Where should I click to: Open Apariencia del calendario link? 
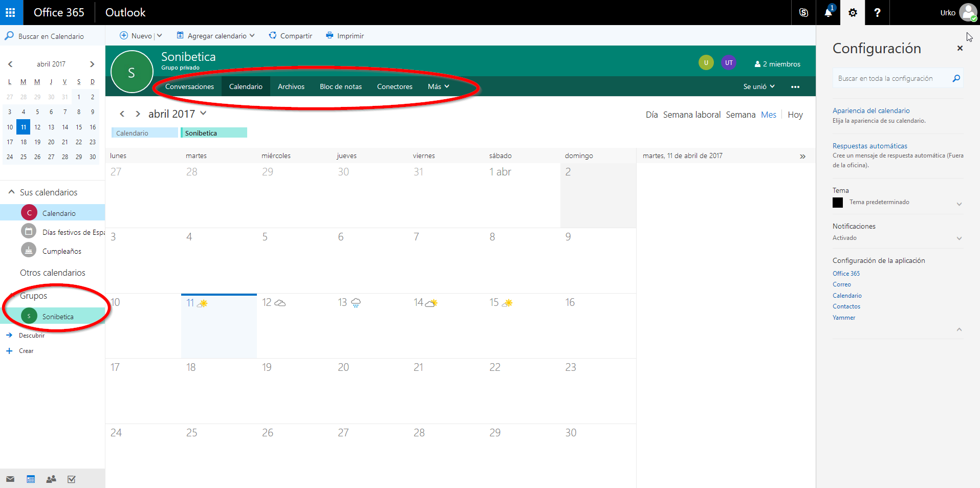pos(871,110)
